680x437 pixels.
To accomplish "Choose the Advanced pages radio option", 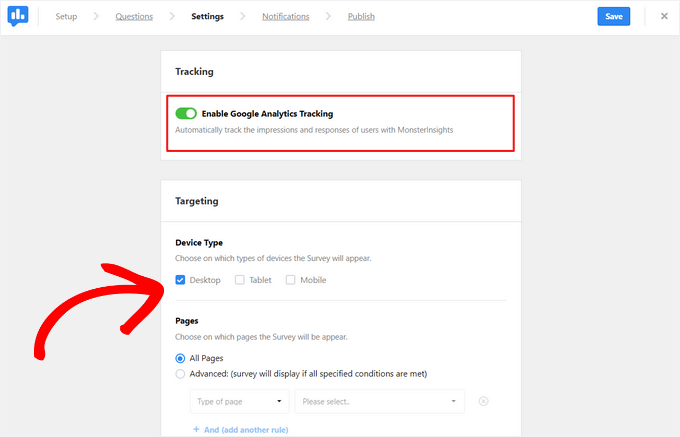I will (x=180, y=374).
